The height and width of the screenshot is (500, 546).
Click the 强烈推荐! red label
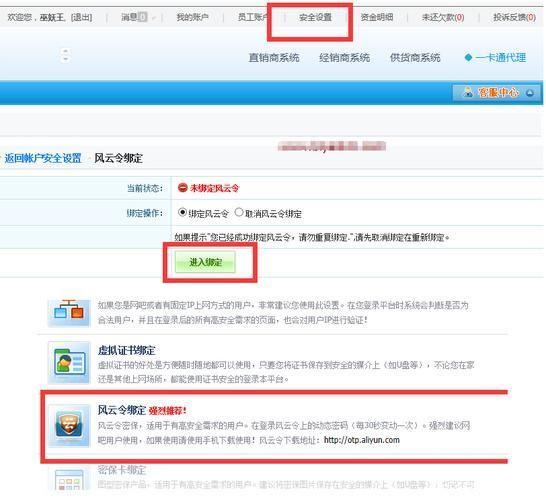(168, 411)
